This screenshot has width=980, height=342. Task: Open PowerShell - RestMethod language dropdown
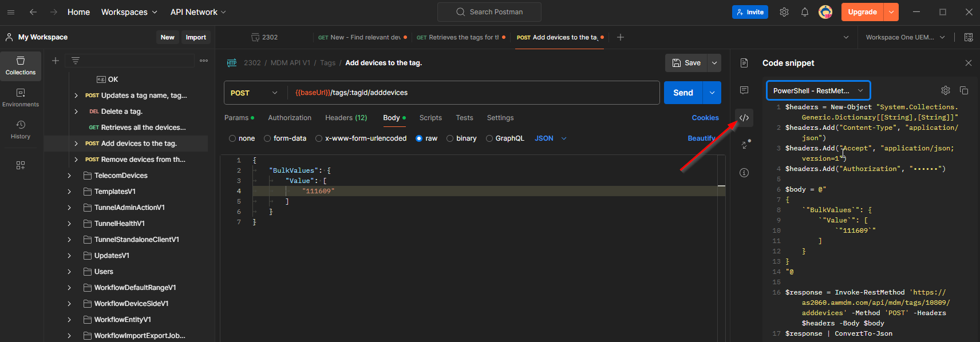819,90
